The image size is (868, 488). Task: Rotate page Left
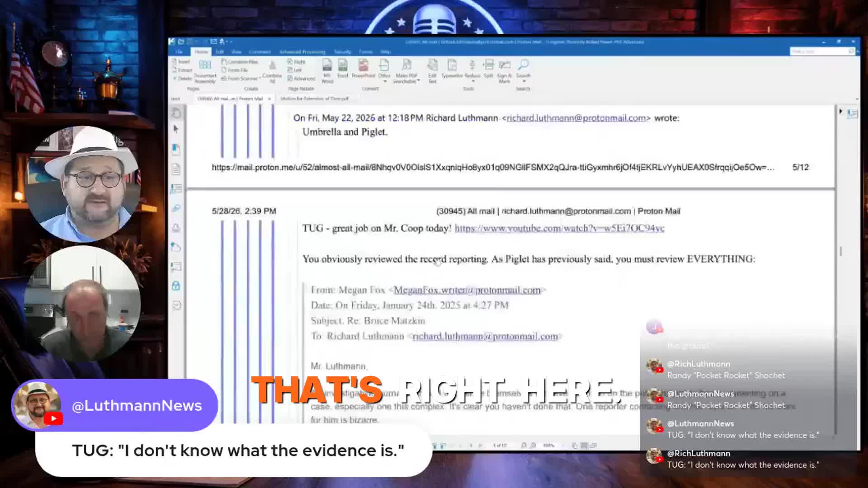click(x=295, y=70)
